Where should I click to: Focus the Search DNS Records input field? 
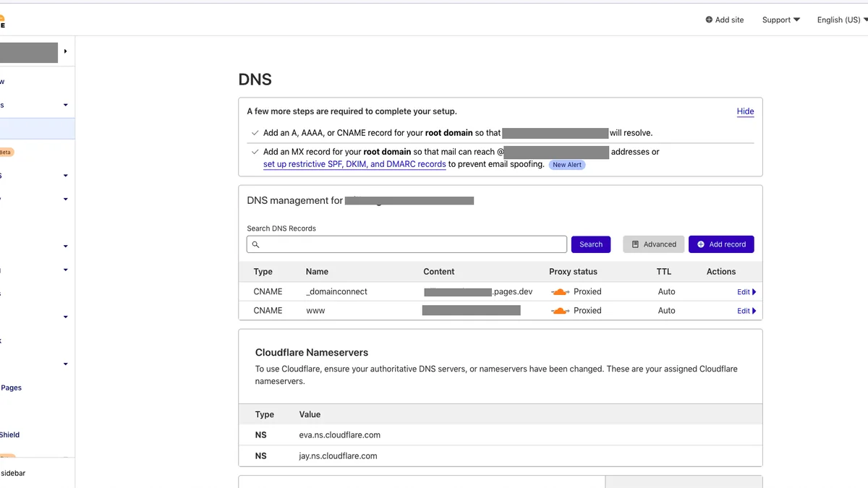[x=407, y=244]
